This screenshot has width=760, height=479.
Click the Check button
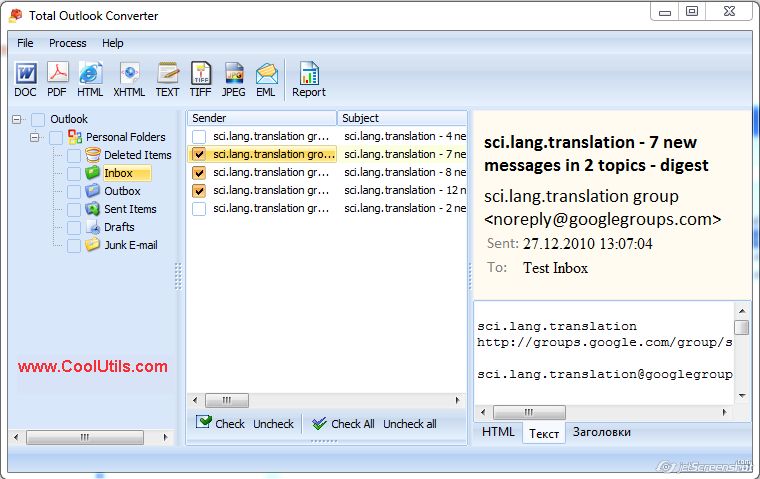pyautogui.click(x=221, y=423)
